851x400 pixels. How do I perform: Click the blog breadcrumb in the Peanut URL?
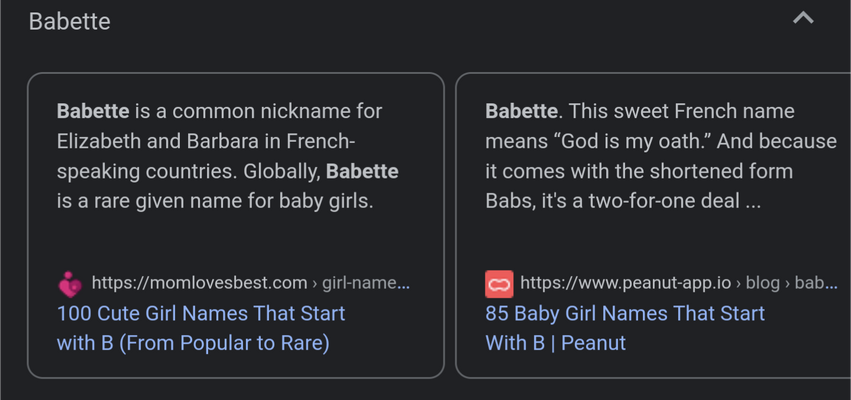(763, 283)
